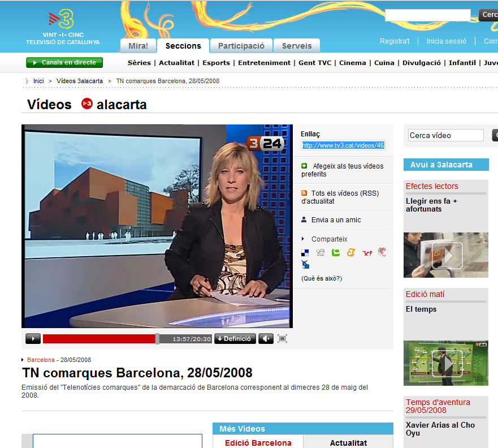Image resolution: width=498 pixels, height=448 pixels.
Task: Open the El temps video link
Action: pyautogui.click(x=421, y=309)
